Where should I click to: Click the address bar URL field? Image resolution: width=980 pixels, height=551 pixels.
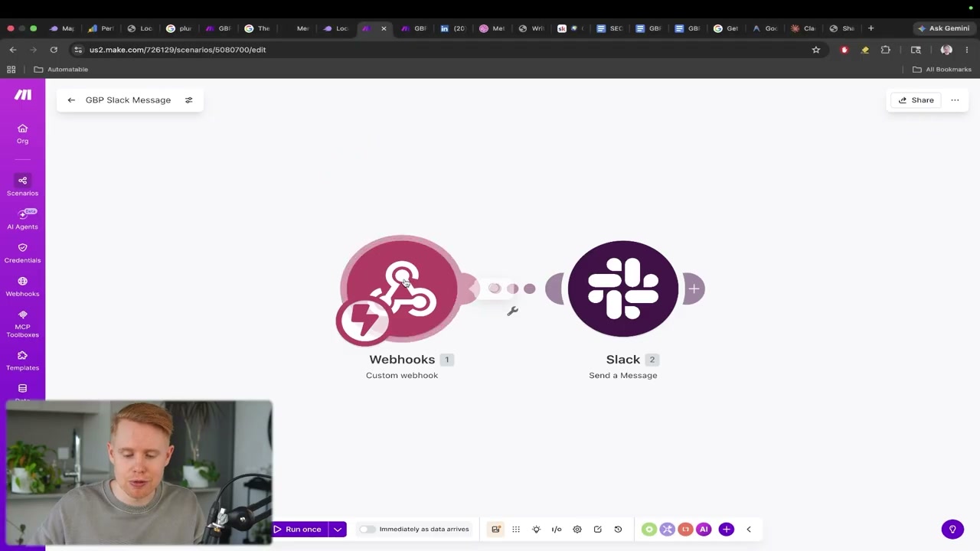[x=444, y=50]
